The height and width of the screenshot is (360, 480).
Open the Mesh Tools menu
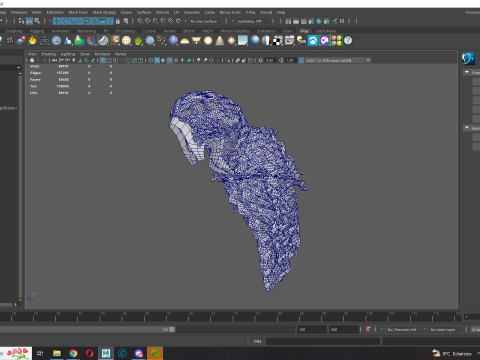tap(78, 12)
